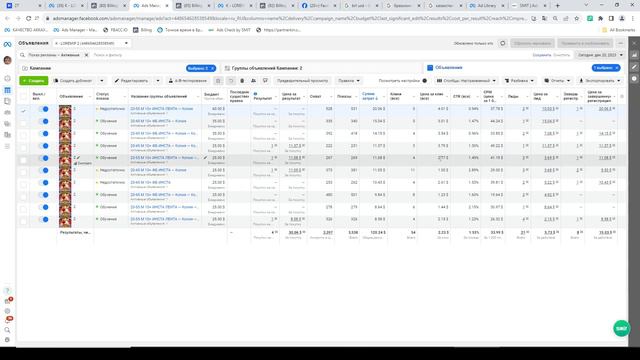Viewport: 640px width, 360px height.
Task: Click the trash delete icon in toolbar
Action: [242, 81]
